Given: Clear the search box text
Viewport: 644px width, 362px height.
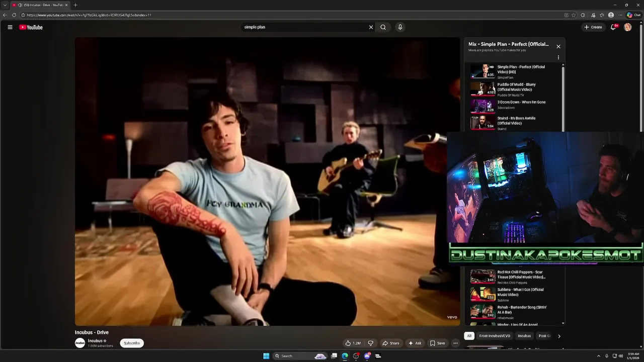Looking at the screenshot, I should pos(371,27).
